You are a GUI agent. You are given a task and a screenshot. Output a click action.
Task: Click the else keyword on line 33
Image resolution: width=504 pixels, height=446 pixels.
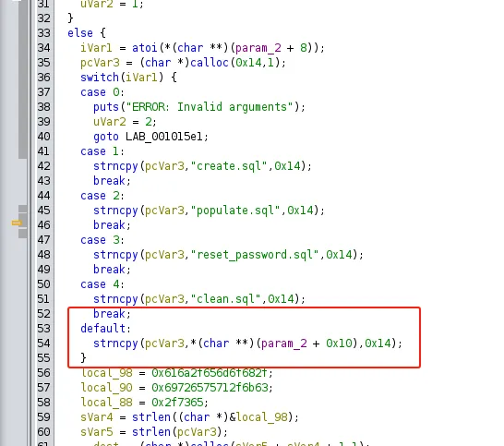pos(80,33)
